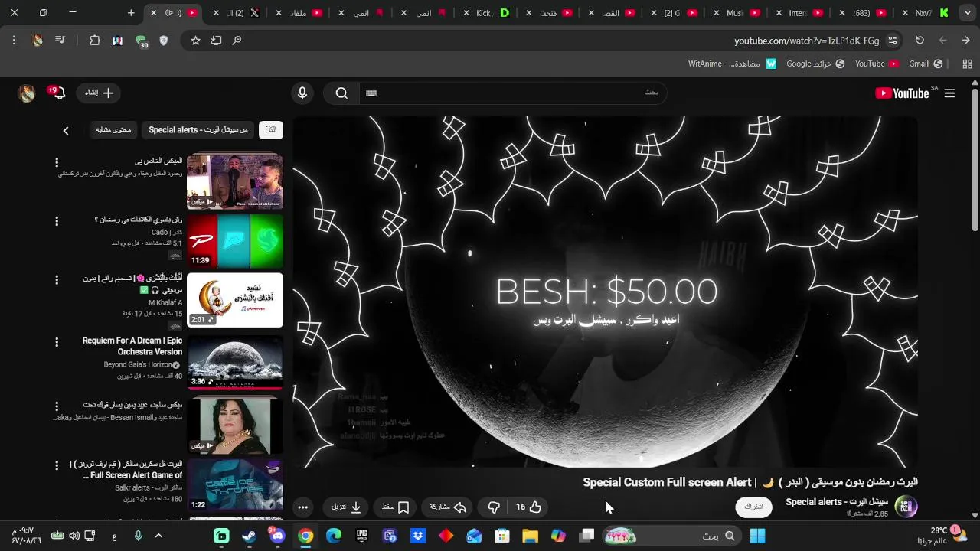Image resolution: width=980 pixels, height=551 pixels.
Task: Open the Requiem For A Dream moon thumbnail
Action: point(235,363)
